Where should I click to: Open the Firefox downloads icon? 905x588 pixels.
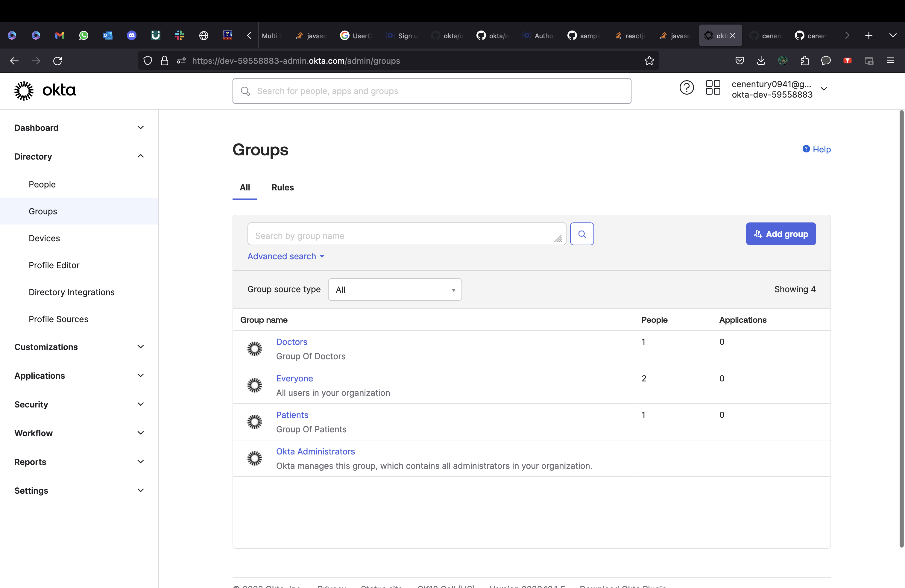point(761,61)
